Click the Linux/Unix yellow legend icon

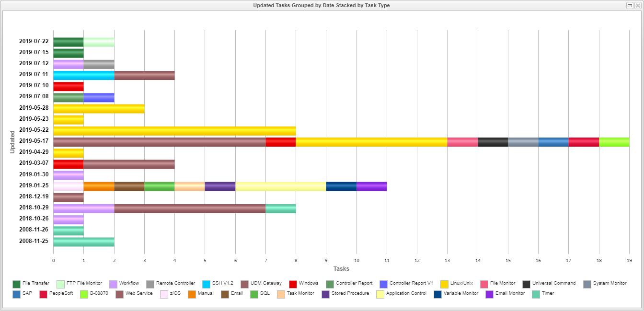444,284
